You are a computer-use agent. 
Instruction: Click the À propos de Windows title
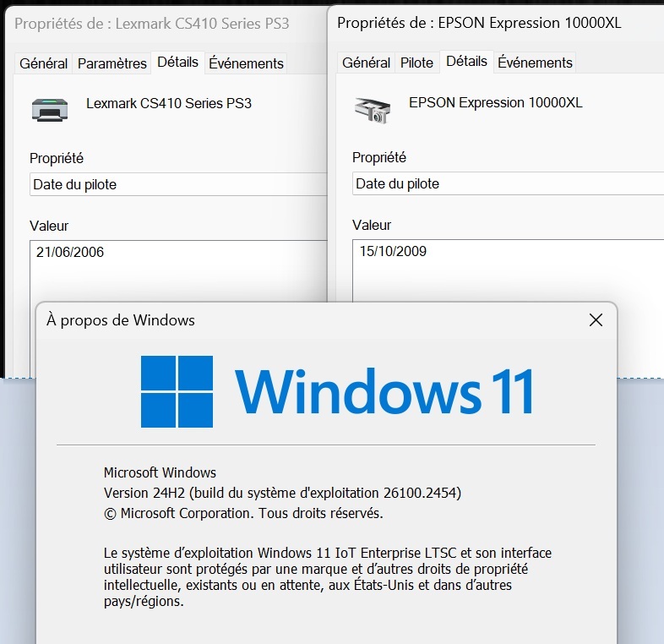[121, 320]
